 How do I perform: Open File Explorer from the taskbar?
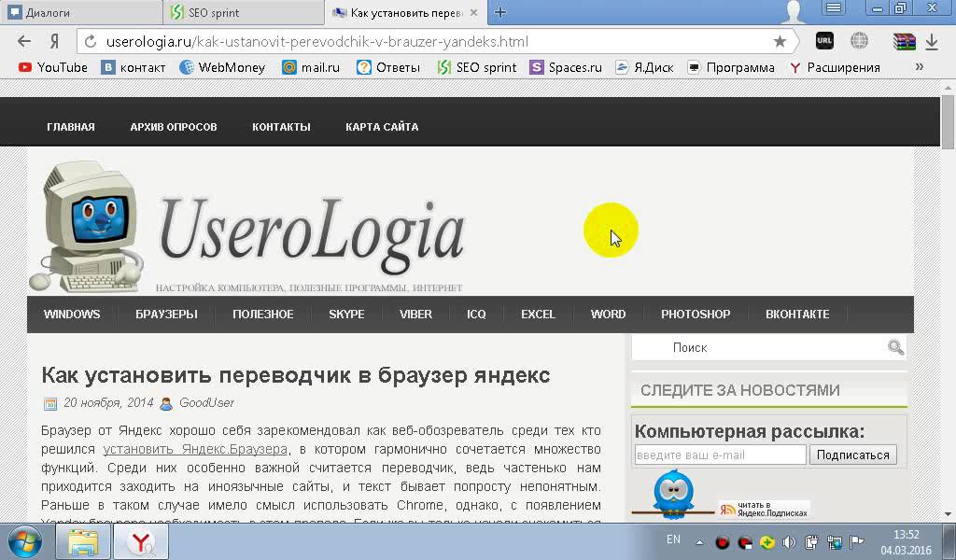83,541
